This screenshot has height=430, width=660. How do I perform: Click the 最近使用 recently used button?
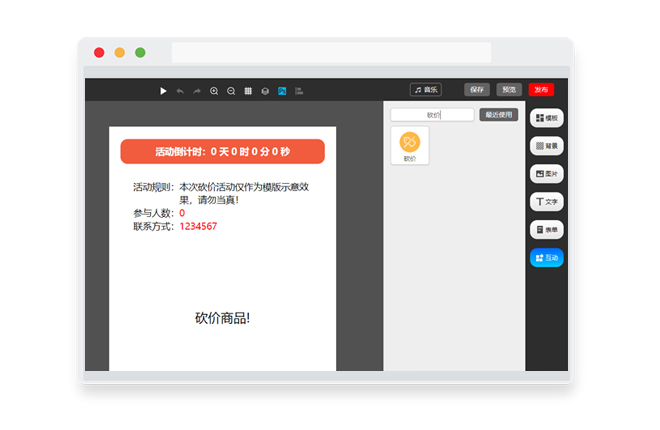(x=499, y=115)
